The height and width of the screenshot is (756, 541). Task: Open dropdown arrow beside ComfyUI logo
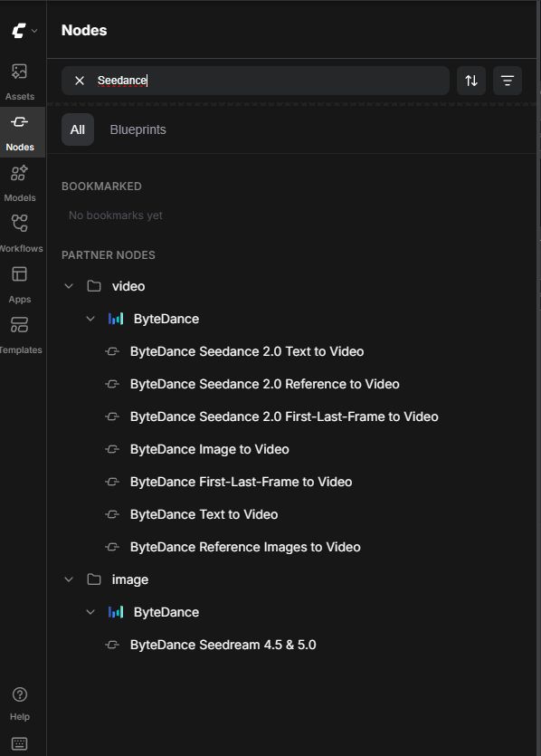(34, 31)
